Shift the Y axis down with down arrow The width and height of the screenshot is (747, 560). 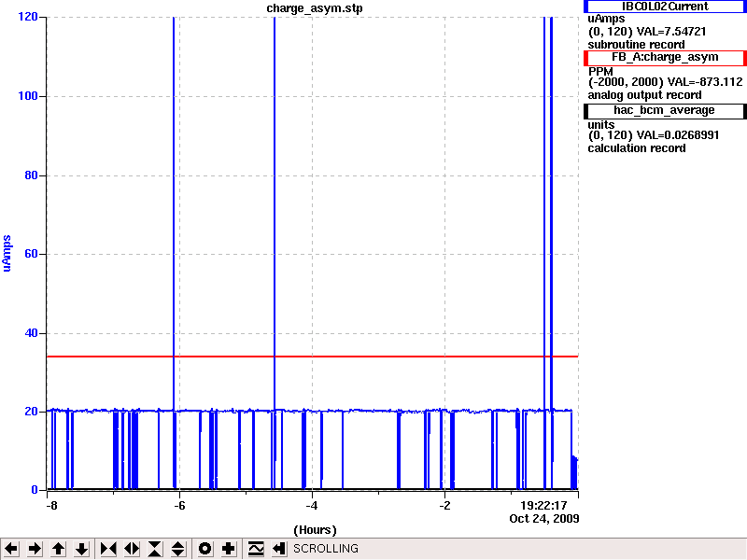(81, 549)
